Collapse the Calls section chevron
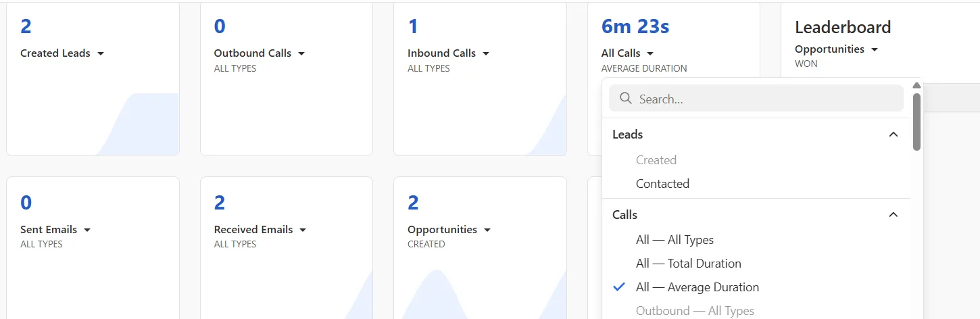Viewport: 980px width, 319px height. point(893,215)
